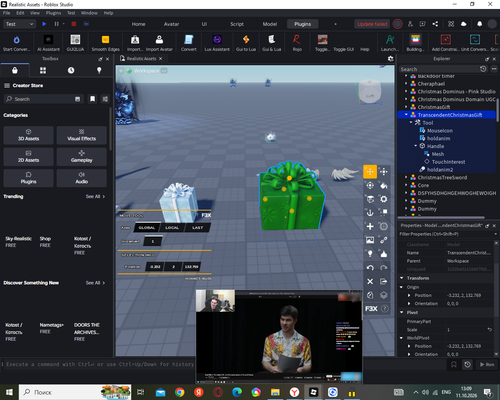Click the Visual Effects category button
Image resolution: width=500 pixels, height=400 pixels.
82,135
